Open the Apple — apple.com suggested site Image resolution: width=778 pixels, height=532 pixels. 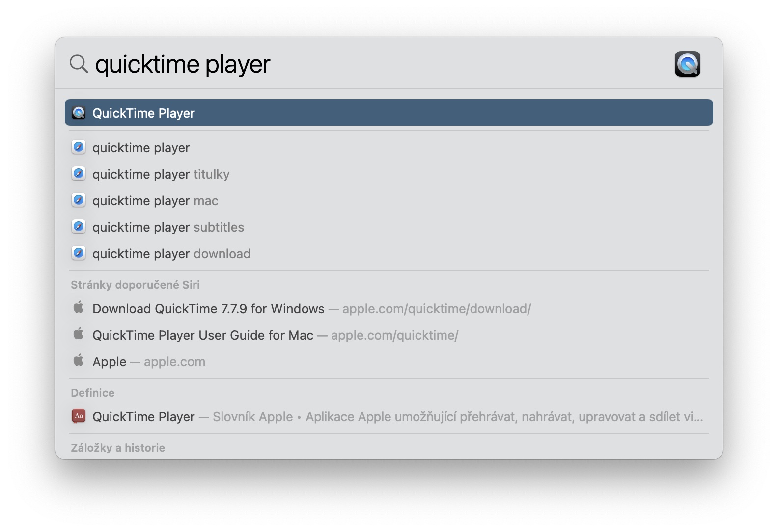pyautogui.click(x=389, y=361)
